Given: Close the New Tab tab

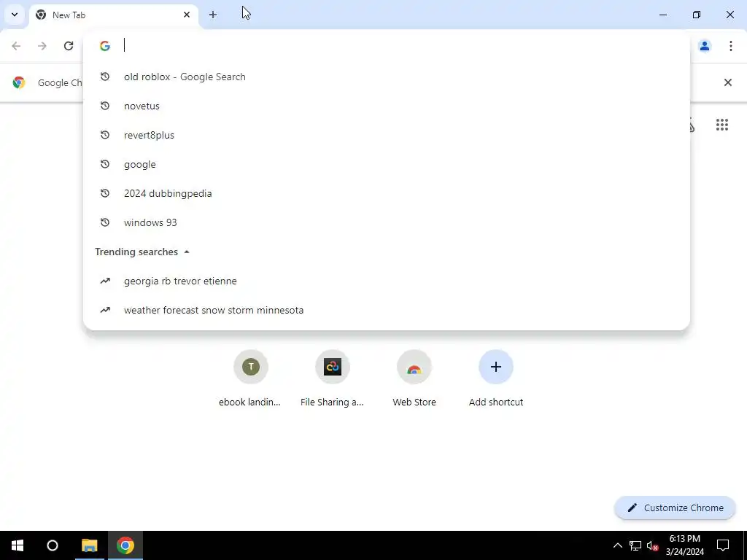Looking at the screenshot, I should point(187,15).
